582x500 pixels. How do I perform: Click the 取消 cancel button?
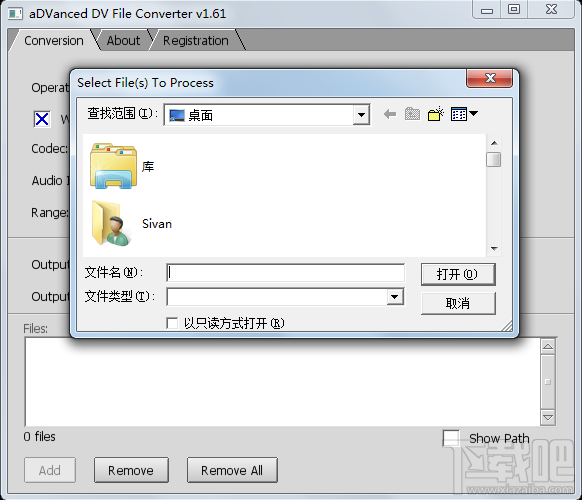click(458, 303)
